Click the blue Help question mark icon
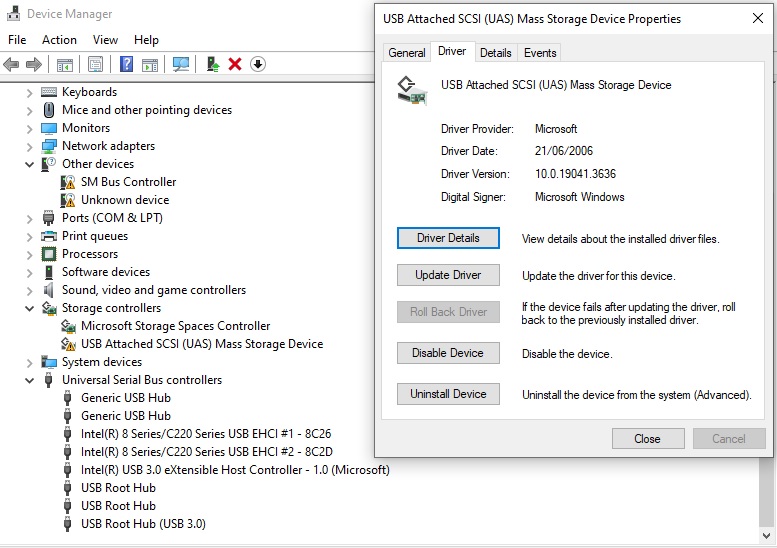The width and height of the screenshot is (777, 548). click(x=126, y=64)
